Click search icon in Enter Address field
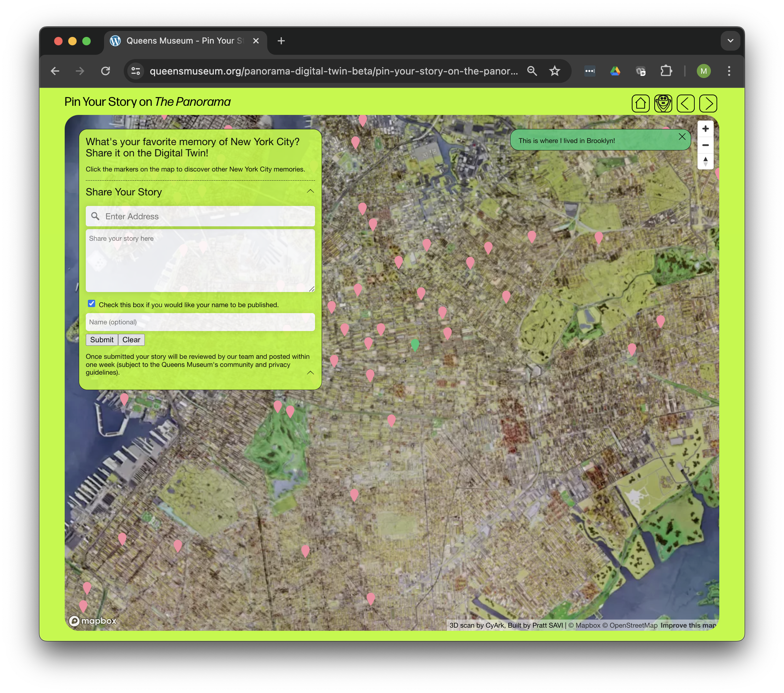 tap(95, 216)
